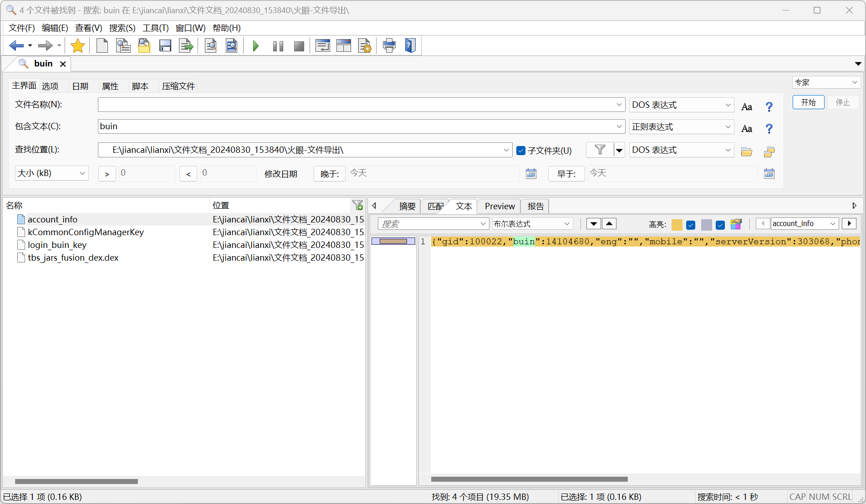Click the 早于 earlier-than button
Screen dimensions: 866x504
pyautogui.click(x=566, y=174)
